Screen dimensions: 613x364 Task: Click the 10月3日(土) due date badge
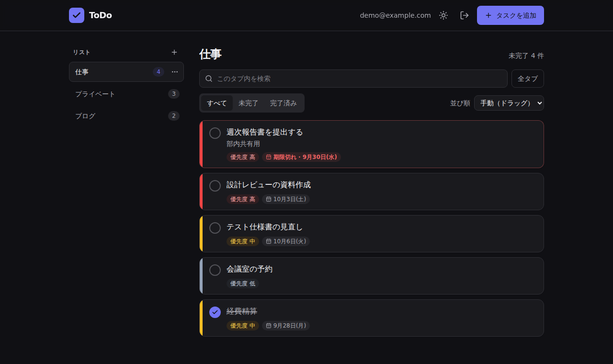click(x=286, y=199)
